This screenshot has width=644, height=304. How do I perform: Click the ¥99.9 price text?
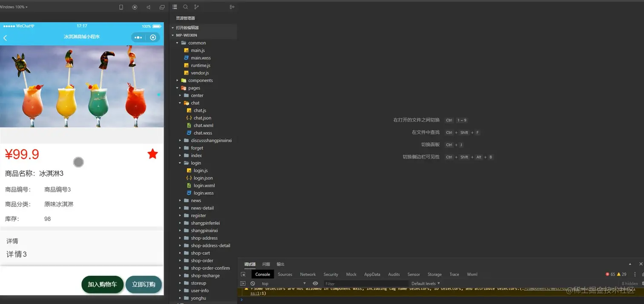click(x=22, y=154)
